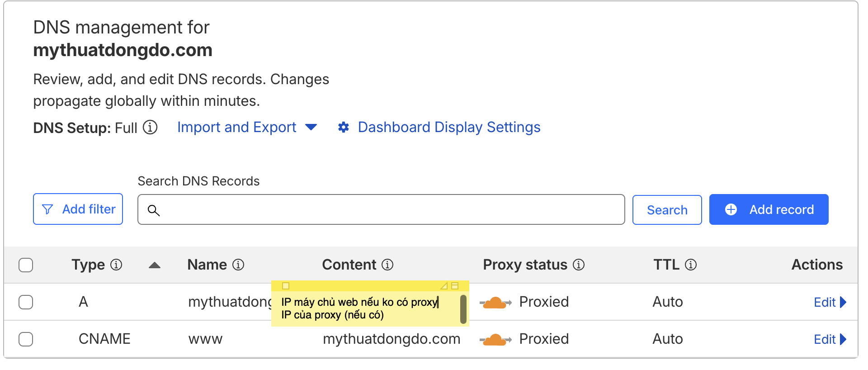Check the A record row checkbox
Viewport: 868px width, 370px height.
click(26, 302)
